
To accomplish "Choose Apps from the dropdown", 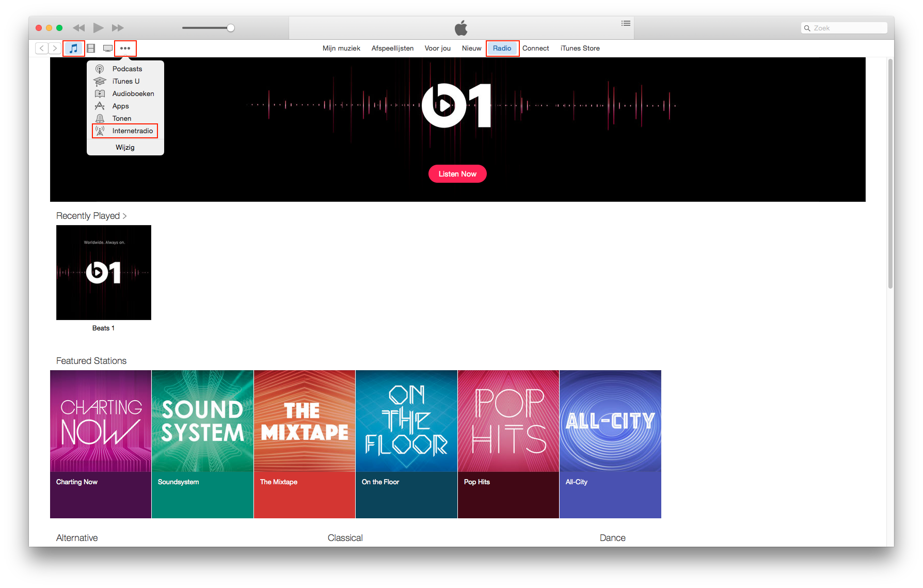I will click(125, 106).
